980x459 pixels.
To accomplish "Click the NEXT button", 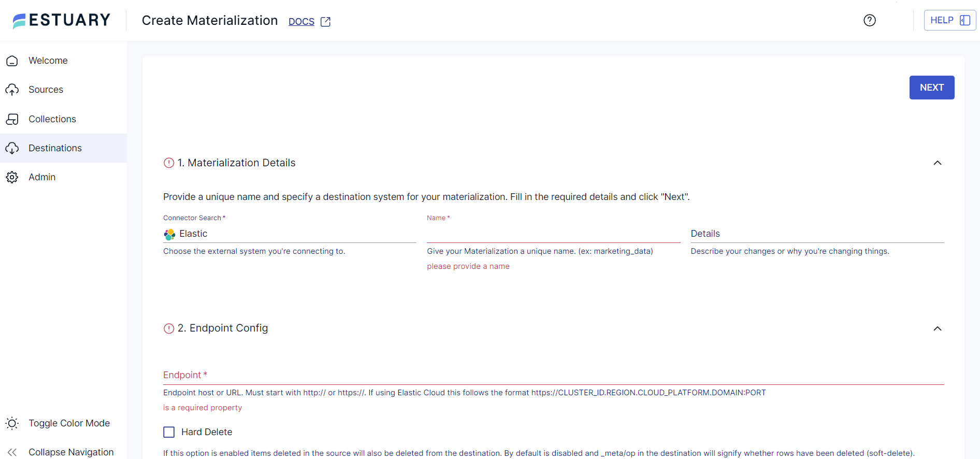I will pos(932,88).
